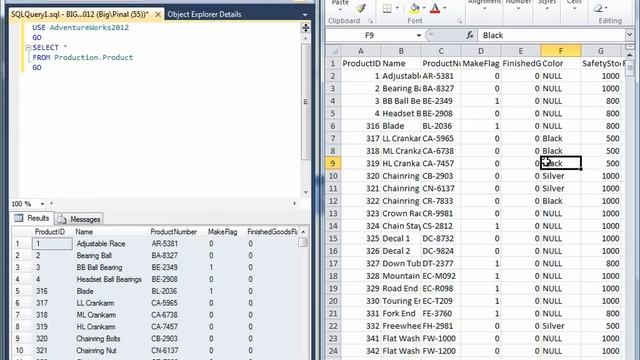Apply the red Font Color A
640x360 pixels.
click(435, 8)
